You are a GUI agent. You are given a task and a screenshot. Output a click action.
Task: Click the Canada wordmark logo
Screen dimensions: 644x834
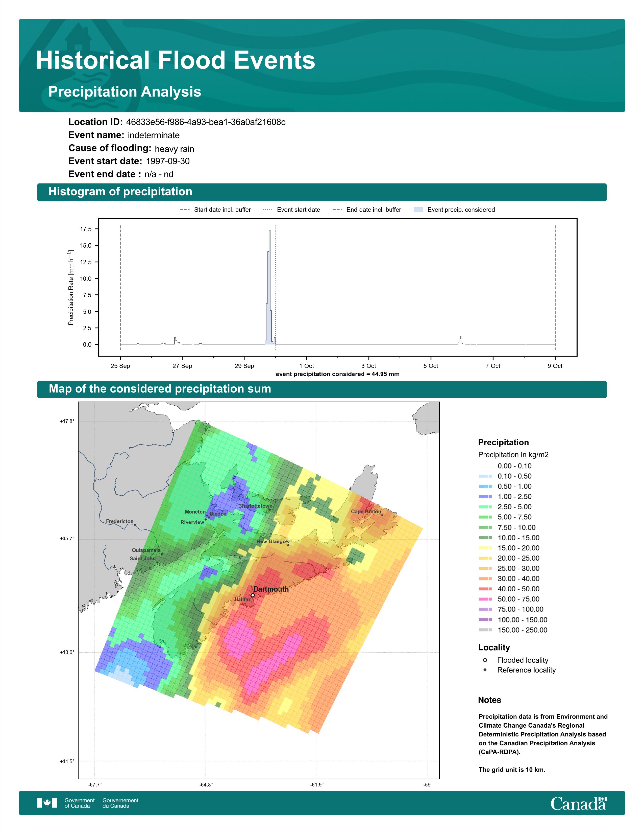578,803
